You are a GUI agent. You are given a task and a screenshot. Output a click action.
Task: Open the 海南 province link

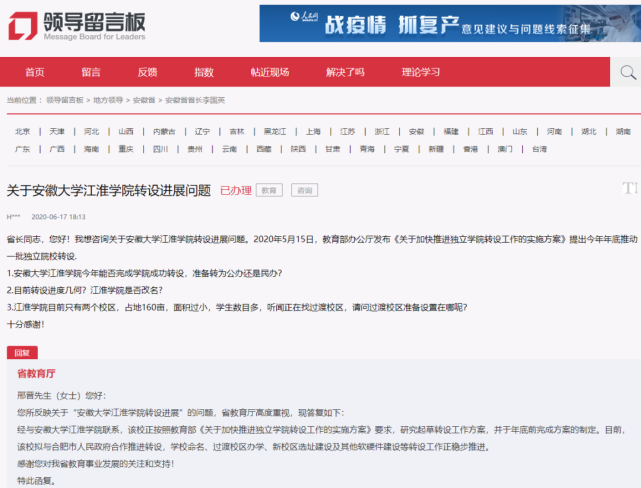[x=91, y=149]
